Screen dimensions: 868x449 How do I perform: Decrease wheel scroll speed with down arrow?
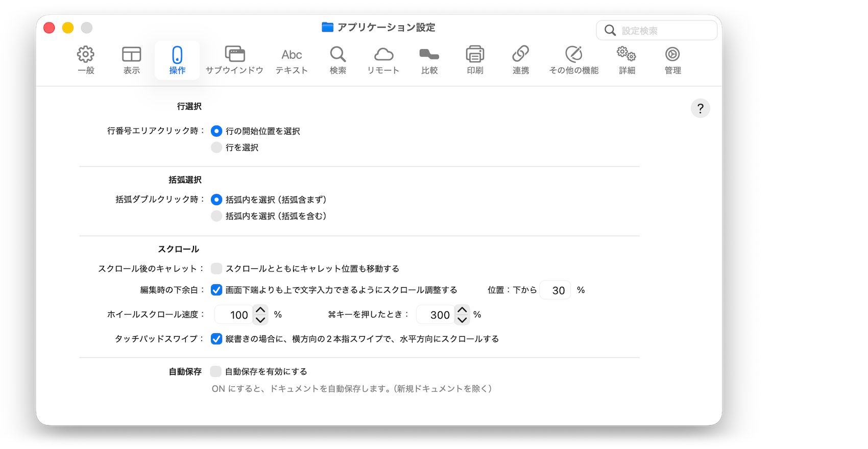tap(260, 320)
